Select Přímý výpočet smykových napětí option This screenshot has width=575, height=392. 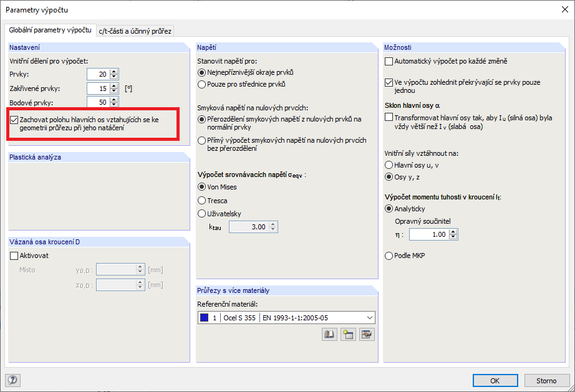[201, 140]
